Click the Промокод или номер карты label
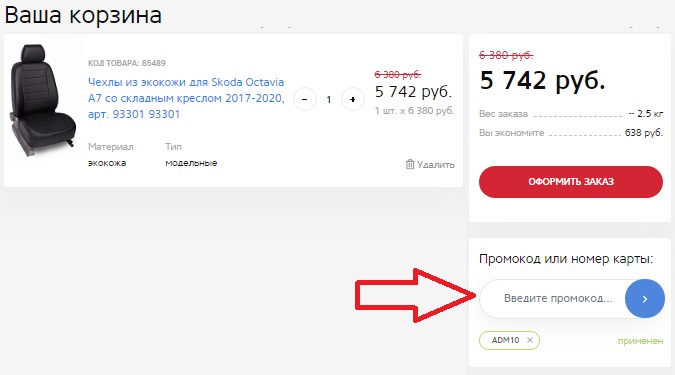Screen dimensions: 675x375 pyautogui.click(x=566, y=259)
